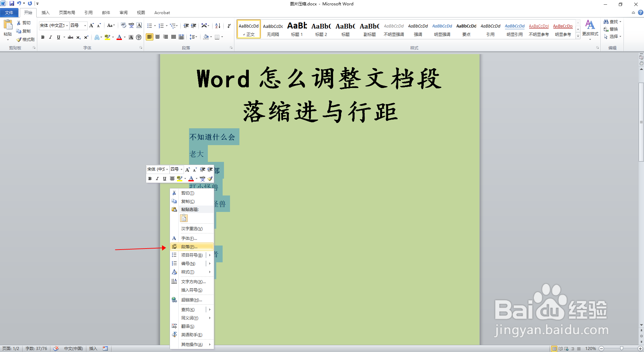Open the Find tool in the editing group
This screenshot has height=352, width=644.
point(612,21)
